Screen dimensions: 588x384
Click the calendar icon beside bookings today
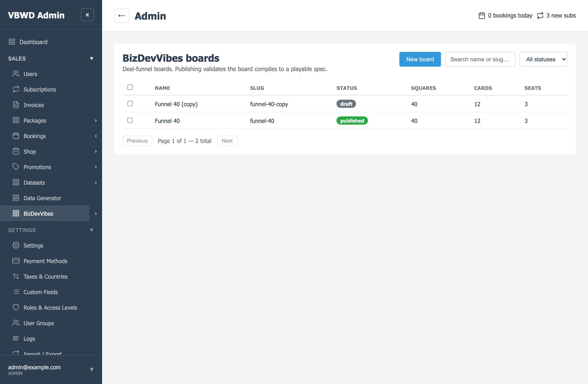[x=481, y=16]
